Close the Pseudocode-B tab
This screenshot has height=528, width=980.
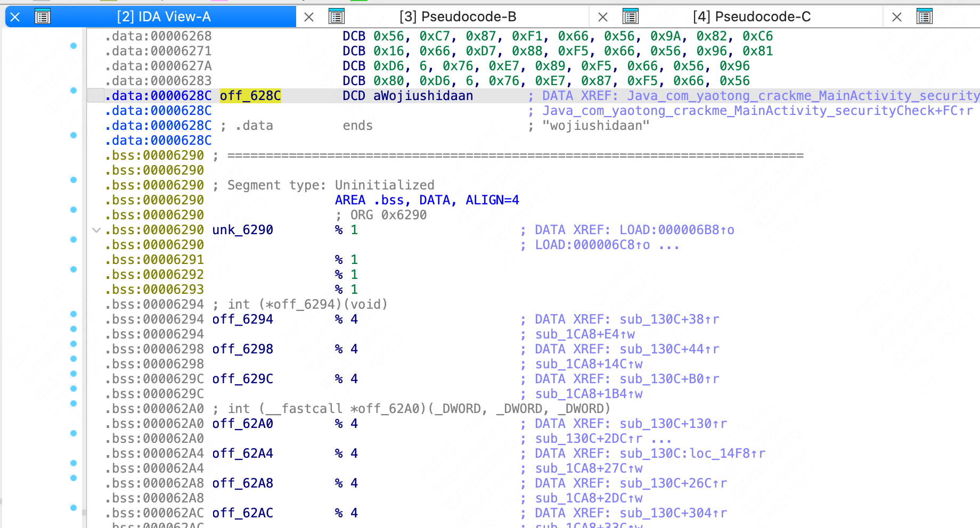[x=309, y=17]
